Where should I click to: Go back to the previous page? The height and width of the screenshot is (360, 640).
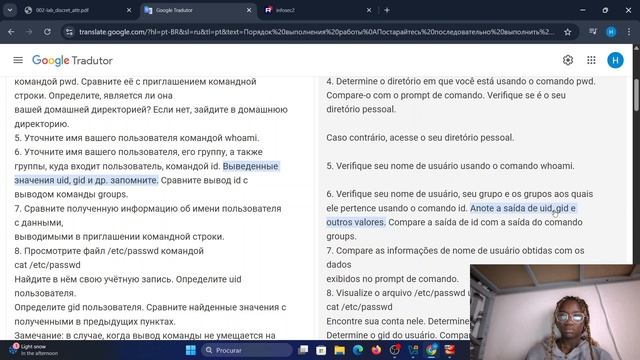click(11, 32)
